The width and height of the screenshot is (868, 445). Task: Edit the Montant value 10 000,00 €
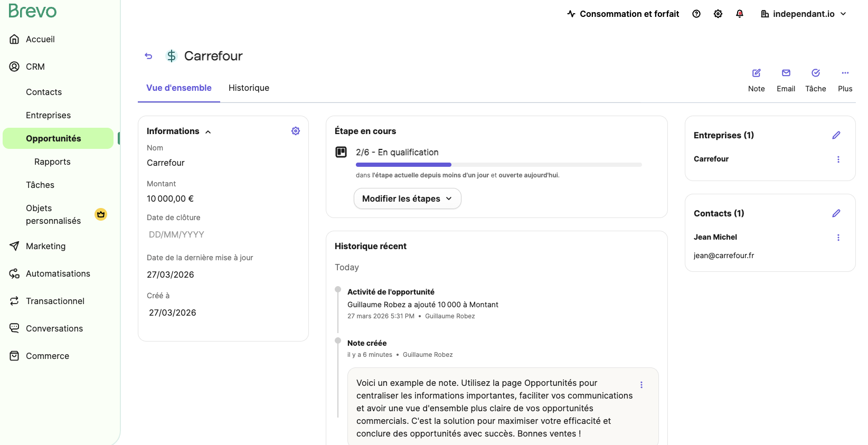coord(170,198)
